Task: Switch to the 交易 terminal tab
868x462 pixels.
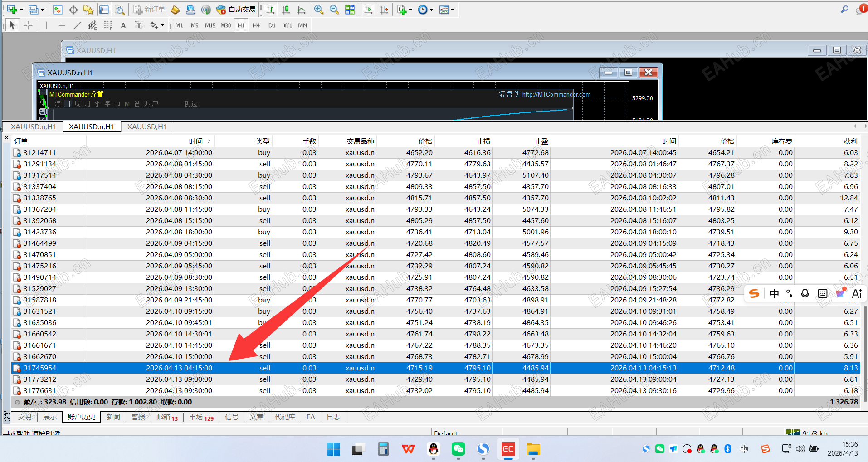Action: click(25, 417)
